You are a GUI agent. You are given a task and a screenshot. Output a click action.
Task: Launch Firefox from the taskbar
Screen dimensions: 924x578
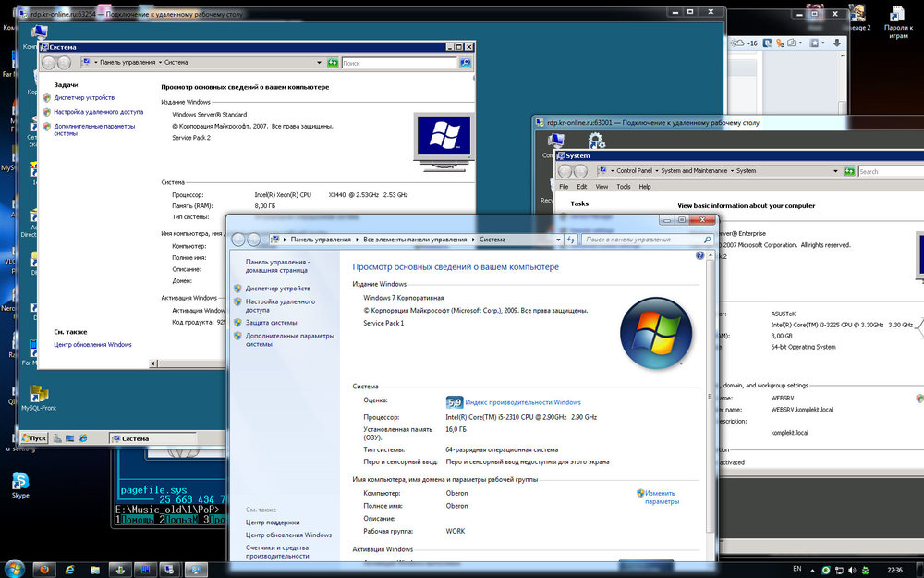pos(43,568)
